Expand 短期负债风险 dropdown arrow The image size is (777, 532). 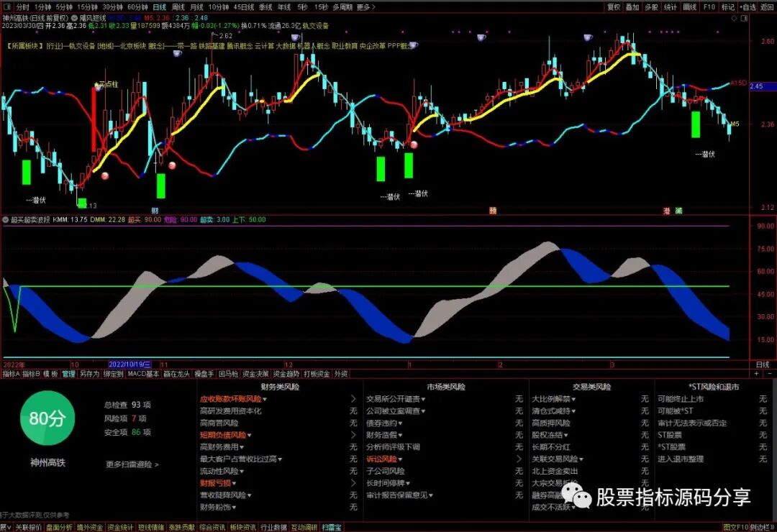pyautogui.click(x=249, y=436)
